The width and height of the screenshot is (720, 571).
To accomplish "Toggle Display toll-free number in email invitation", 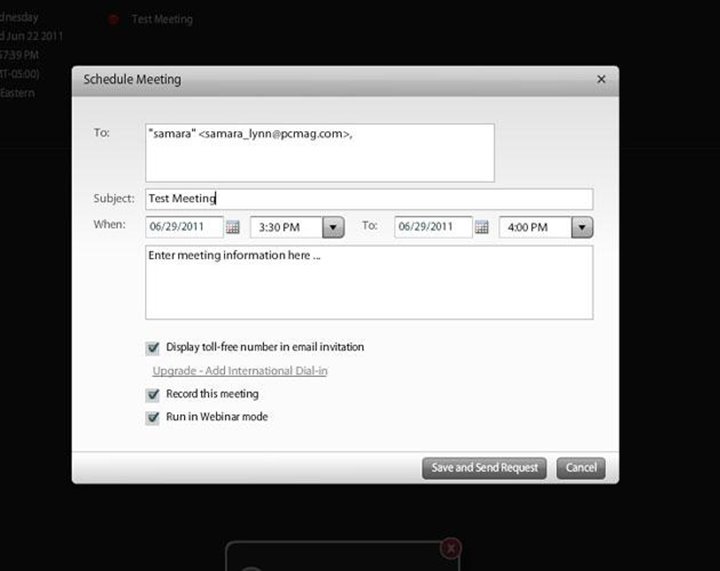I will (x=152, y=348).
